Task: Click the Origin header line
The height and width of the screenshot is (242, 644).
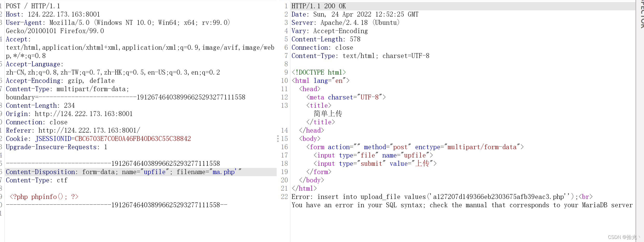Action: [x=69, y=114]
